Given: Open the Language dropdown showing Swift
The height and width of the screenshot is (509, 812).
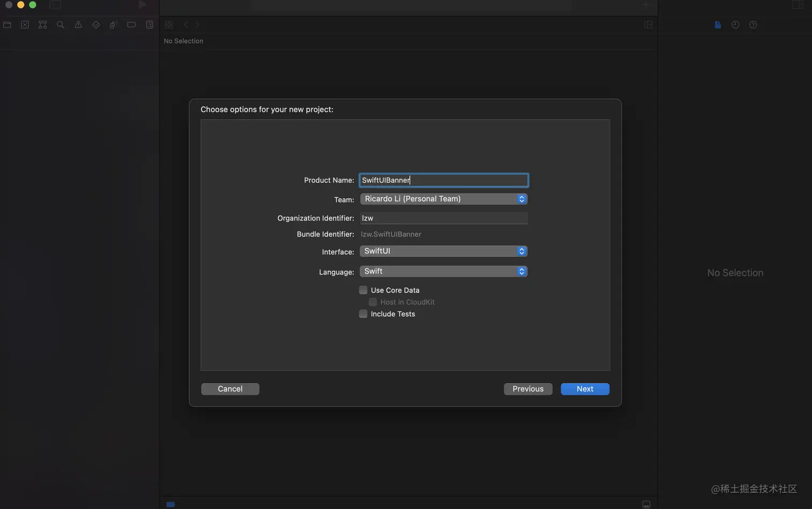Looking at the screenshot, I should 444,271.
